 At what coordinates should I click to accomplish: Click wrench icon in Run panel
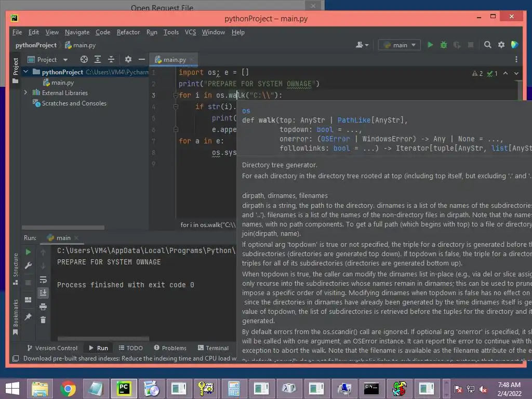point(28,265)
